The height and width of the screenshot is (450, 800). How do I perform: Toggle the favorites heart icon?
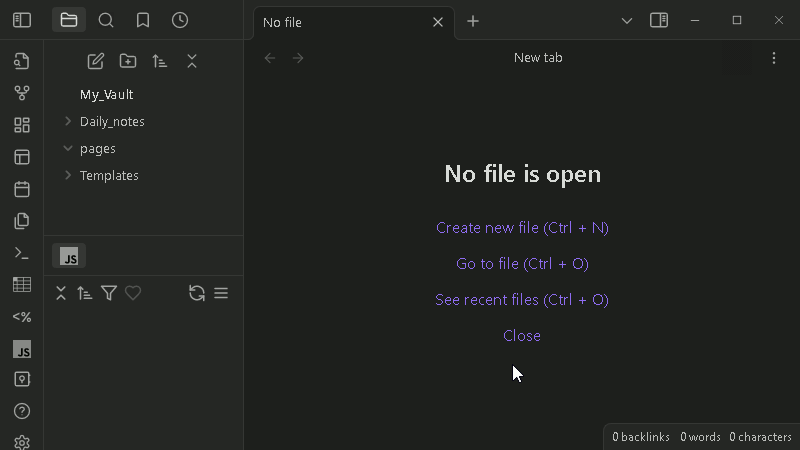pos(133,293)
